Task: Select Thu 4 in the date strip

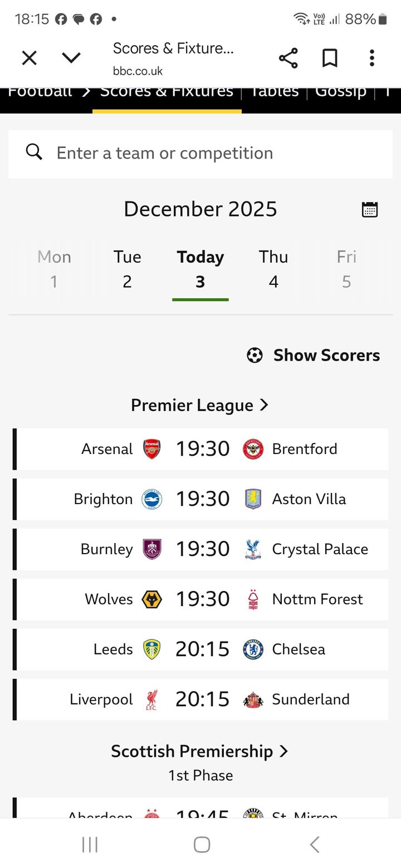Action: pos(273,269)
